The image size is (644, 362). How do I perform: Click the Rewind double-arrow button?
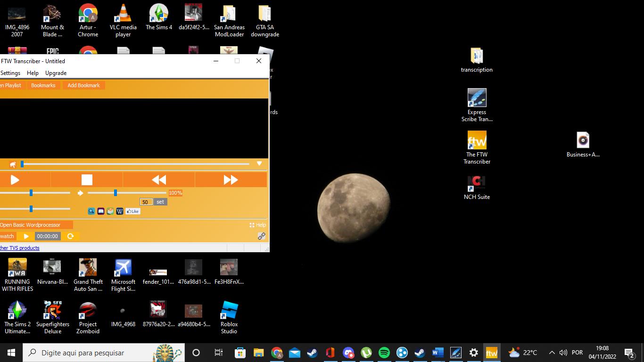click(x=159, y=180)
